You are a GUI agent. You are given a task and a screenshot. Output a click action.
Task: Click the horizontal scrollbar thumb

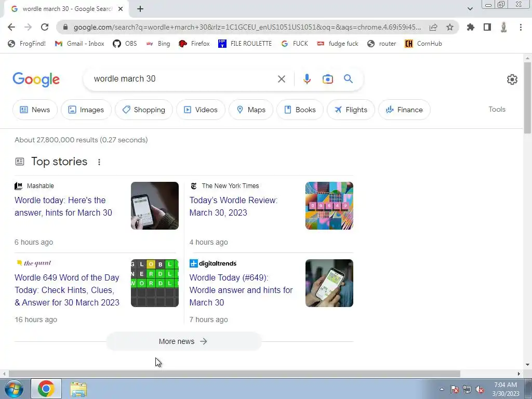click(x=234, y=374)
